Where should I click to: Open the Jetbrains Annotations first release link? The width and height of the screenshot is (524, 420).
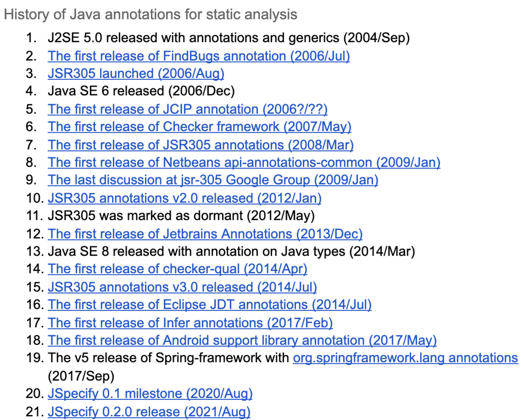(205, 234)
